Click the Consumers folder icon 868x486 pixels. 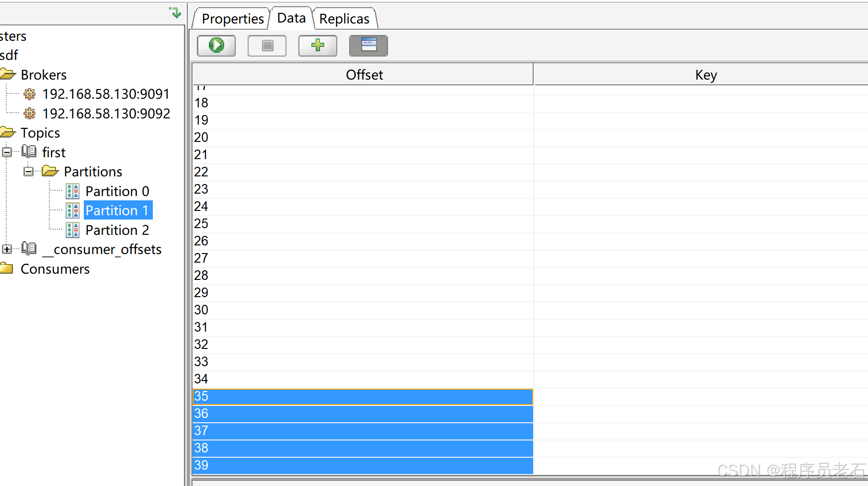click(7, 268)
